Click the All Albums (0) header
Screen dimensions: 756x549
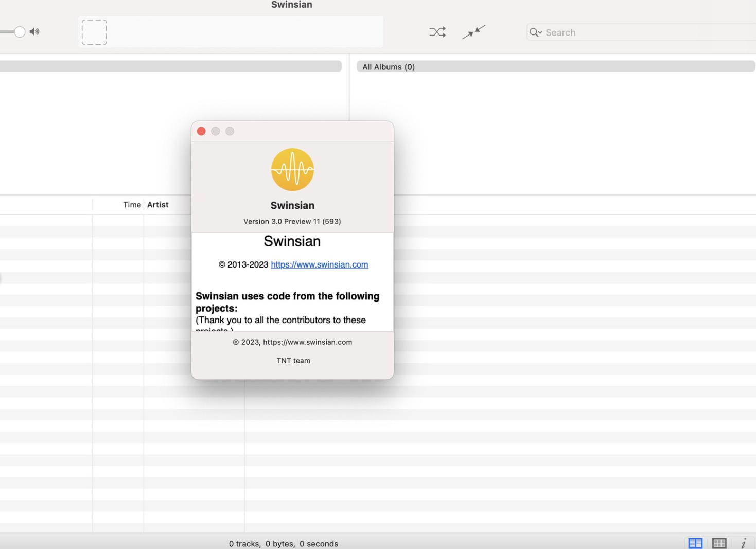pyautogui.click(x=388, y=66)
